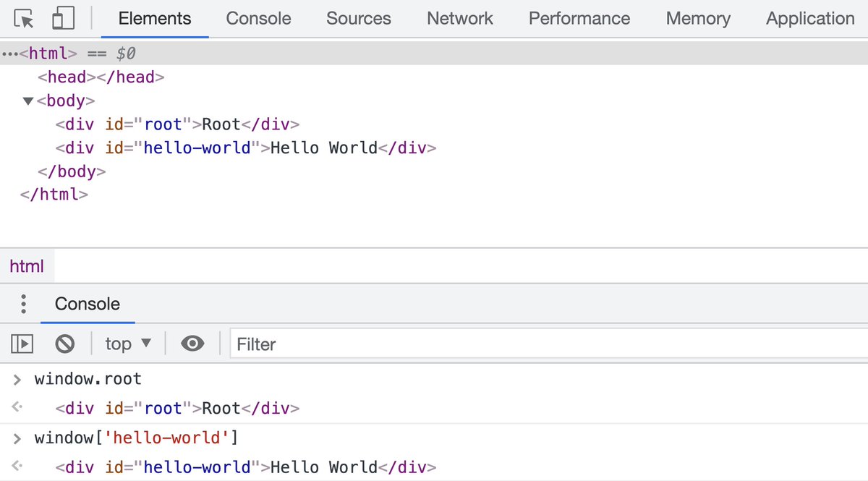The width and height of the screenshot is (868, 481).
Task: Show the console sidebar icon
Action: (22, 344)
